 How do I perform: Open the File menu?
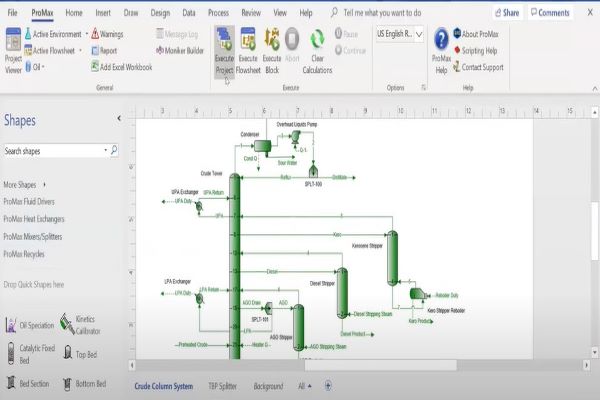click(12, 13)
